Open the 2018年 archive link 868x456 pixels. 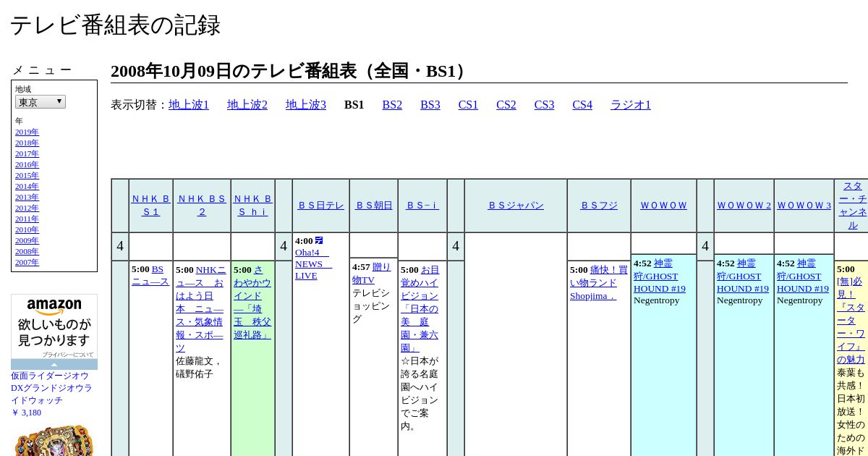(27, 143)
